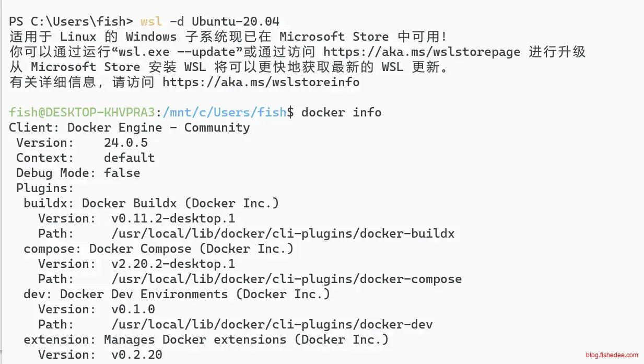Click the 'docker info' command text
The height and width of the screenshot is (364, 644).
tap(341, 112)
